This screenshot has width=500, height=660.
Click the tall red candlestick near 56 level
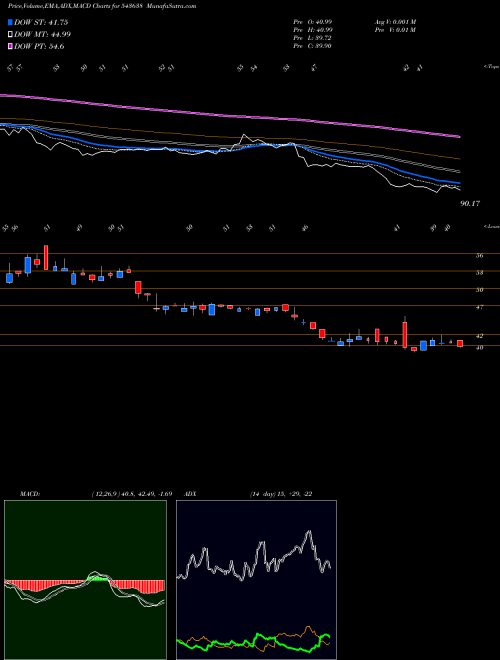46,257
